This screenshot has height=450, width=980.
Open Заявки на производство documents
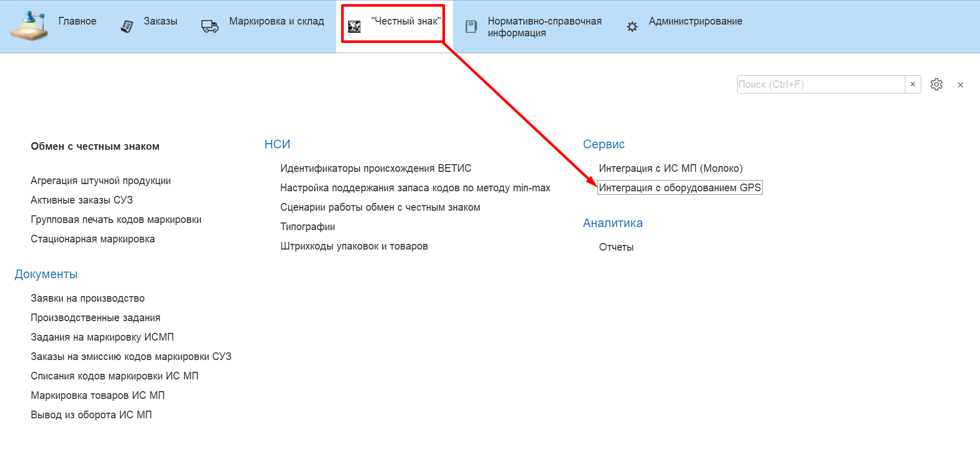tap(87, 298)
